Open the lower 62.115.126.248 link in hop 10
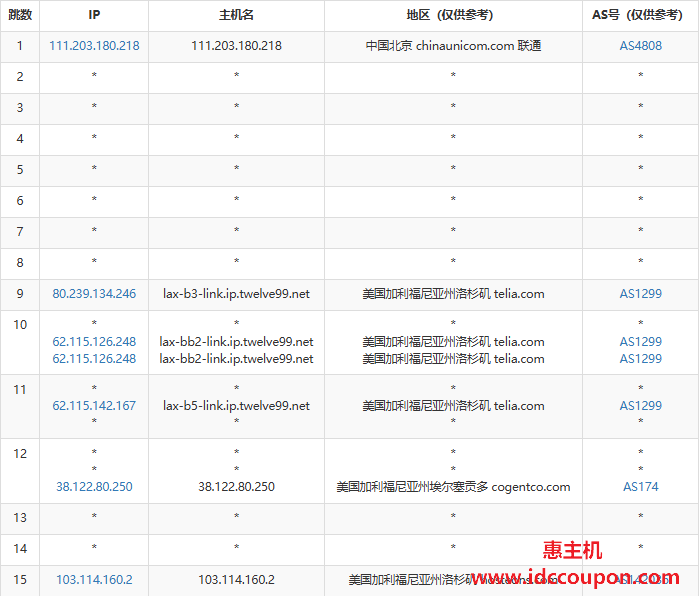Screen dimensions: 699x596 tap(94, 359)
